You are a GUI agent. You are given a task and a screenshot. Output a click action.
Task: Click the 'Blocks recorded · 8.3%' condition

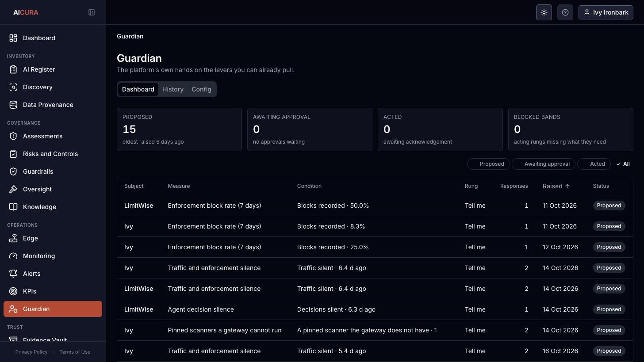tap(331, 226)
